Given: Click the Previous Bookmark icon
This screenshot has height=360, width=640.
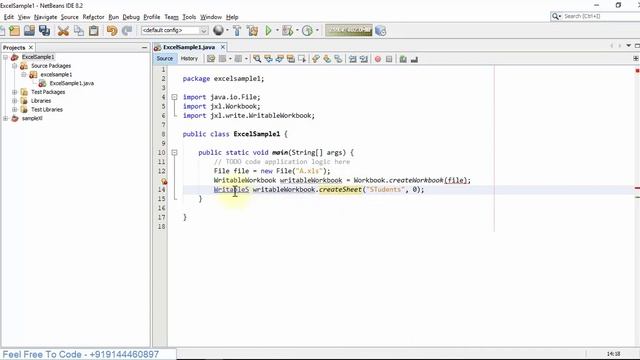Looking at the screenshot, I should (x=316, y=59).
